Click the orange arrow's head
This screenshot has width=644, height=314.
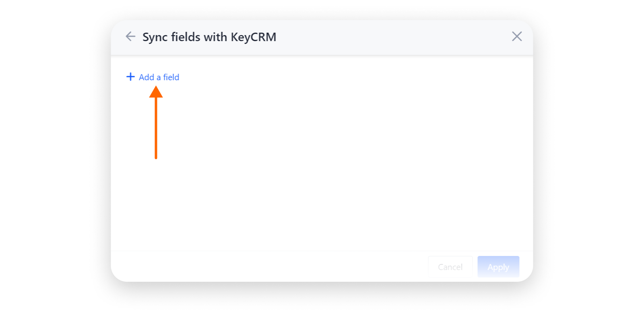[x=156, y=92]
